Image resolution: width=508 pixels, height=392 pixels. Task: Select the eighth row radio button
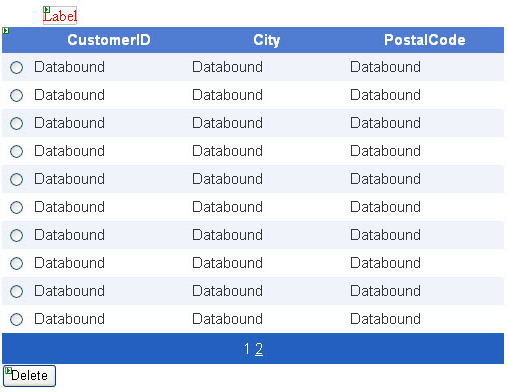16,263
